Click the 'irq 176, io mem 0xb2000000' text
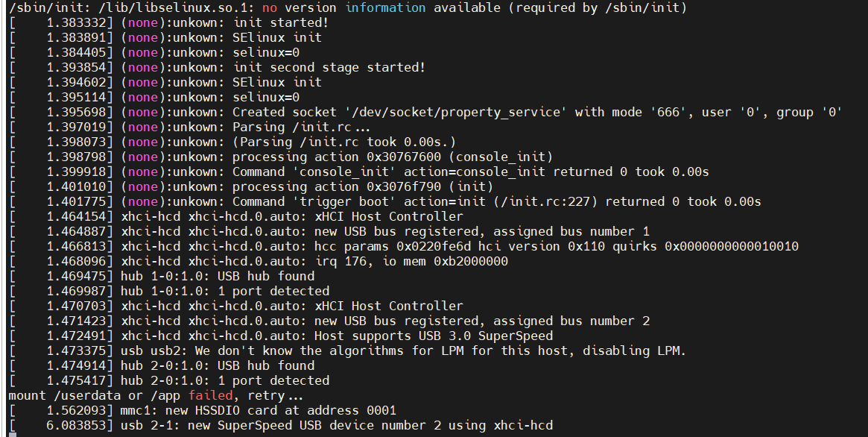The image size is (868, 437). pos(411,261)
